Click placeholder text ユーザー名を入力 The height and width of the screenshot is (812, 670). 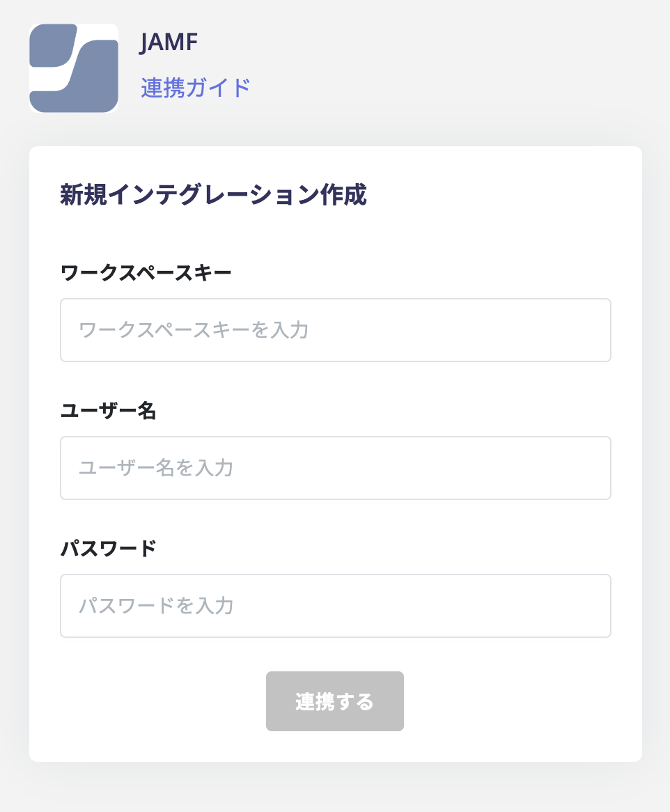click(156, 467)
